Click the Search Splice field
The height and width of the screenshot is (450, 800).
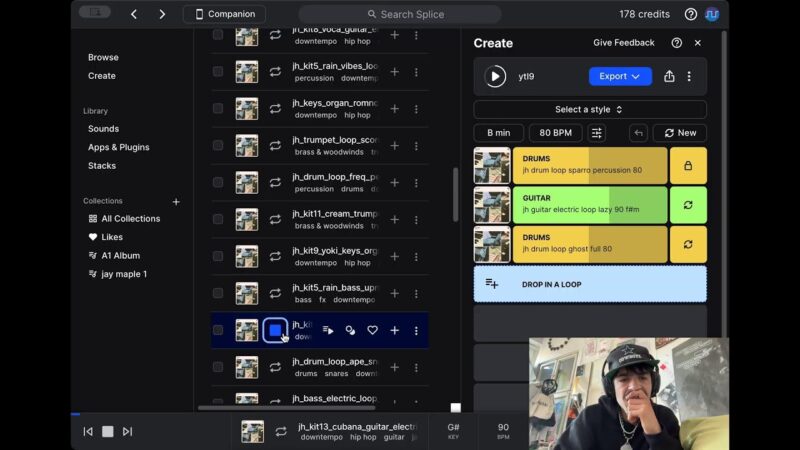click(x=400, y=14)
